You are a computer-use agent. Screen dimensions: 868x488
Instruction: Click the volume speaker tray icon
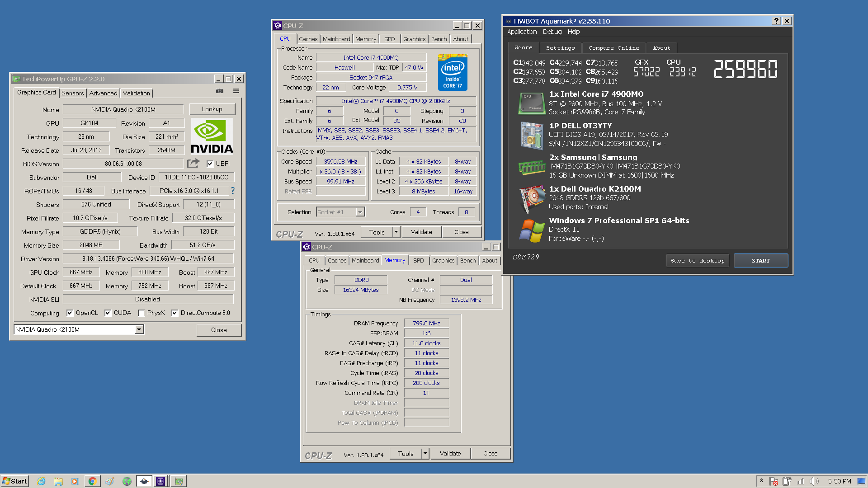tap(814, 481)
